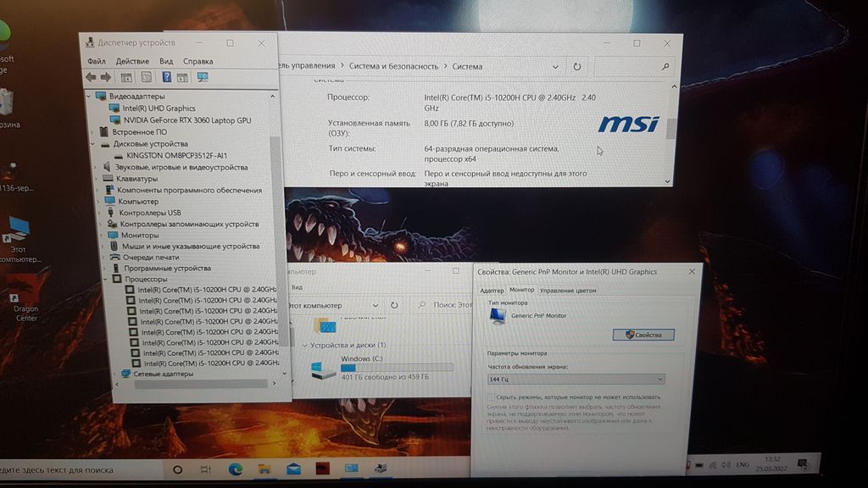This screenshot has width=868, height=488.
Task: Select the KINGSTON OM8PCP3512F-AI1 disk drive
Action: coord(176,156)
